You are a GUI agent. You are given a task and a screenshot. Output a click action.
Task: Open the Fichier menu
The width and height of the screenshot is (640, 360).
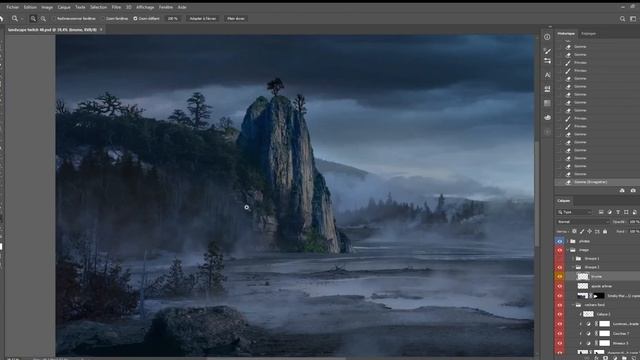coord(12,7)
